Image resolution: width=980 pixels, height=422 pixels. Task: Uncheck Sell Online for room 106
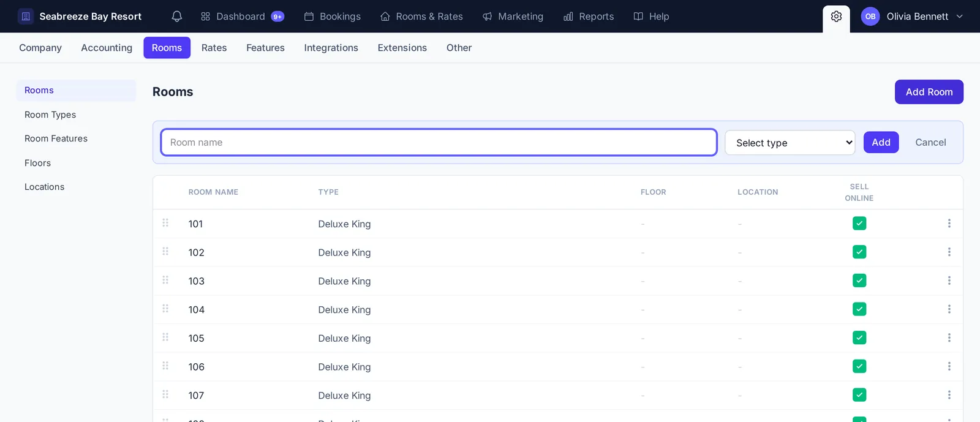[x=859, y=366]
